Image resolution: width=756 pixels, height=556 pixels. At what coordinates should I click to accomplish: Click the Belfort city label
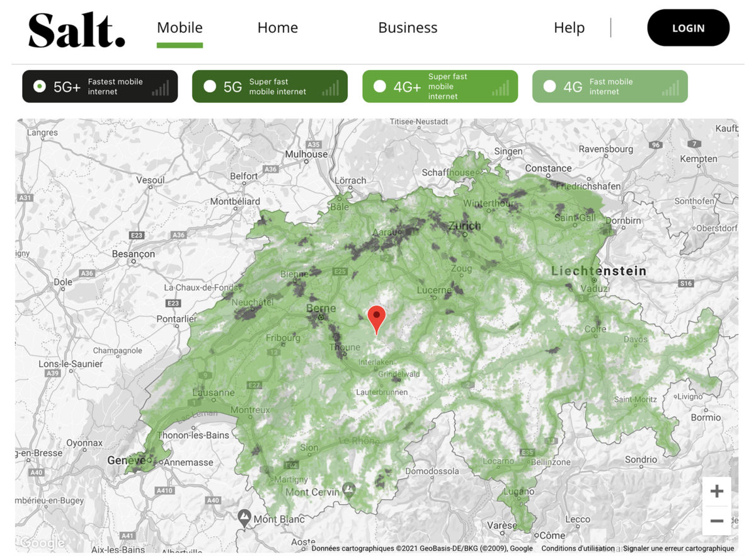pos(244,176)
